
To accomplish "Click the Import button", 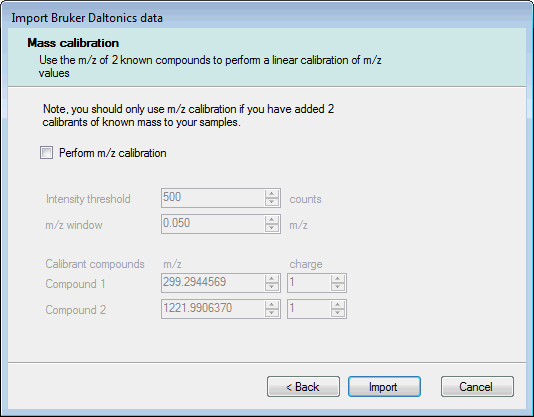I will 384,387.
